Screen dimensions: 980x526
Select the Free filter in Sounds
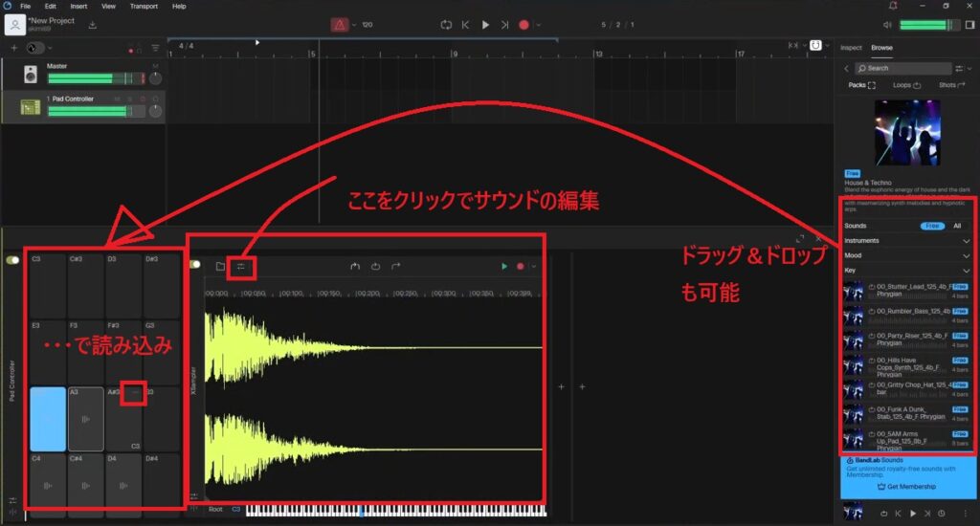click(931, 226)
